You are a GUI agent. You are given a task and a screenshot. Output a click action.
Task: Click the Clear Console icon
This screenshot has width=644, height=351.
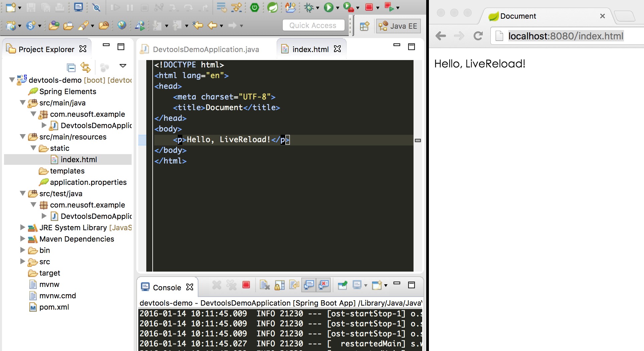(x=265, y=285)
